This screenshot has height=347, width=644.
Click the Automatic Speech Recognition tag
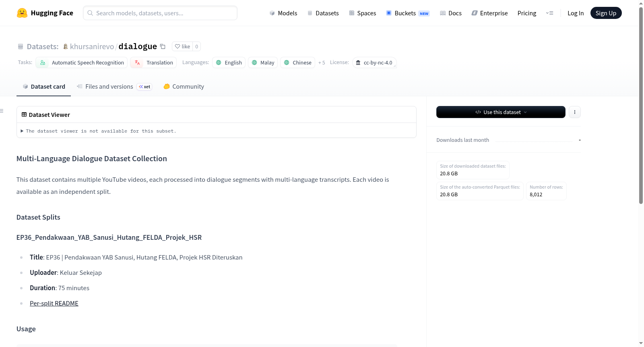(x=82, y=62)
